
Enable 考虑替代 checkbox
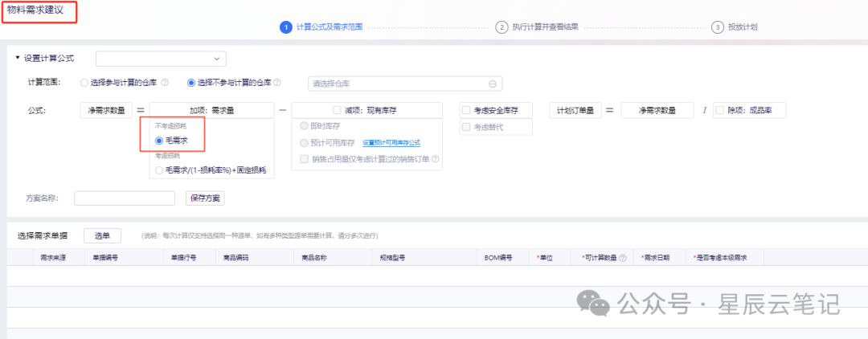click(x=466, y=127)
